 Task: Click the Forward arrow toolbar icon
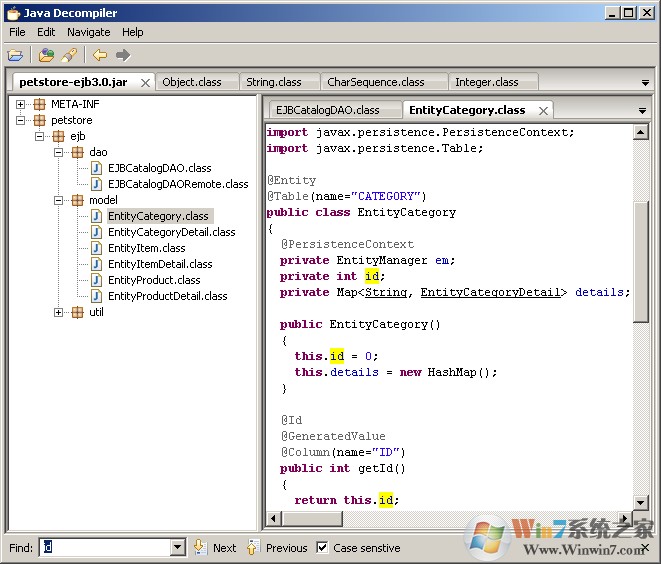[x=123, y=56]
